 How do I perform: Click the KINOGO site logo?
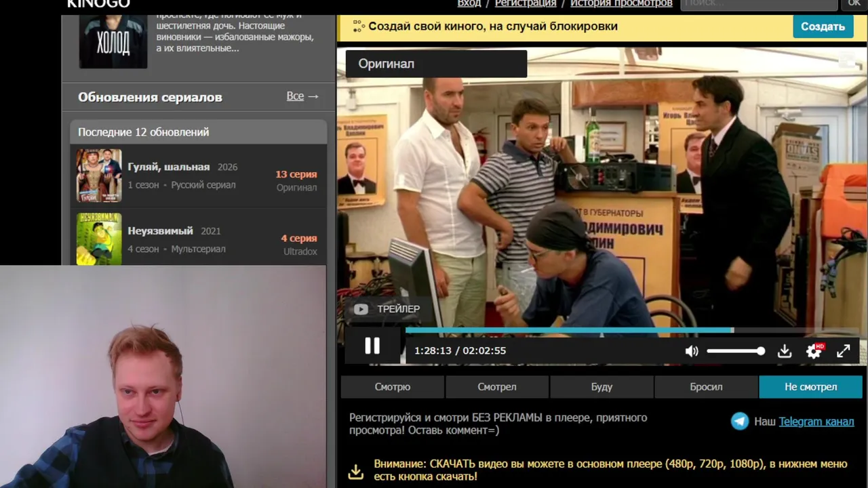point(98,3)
